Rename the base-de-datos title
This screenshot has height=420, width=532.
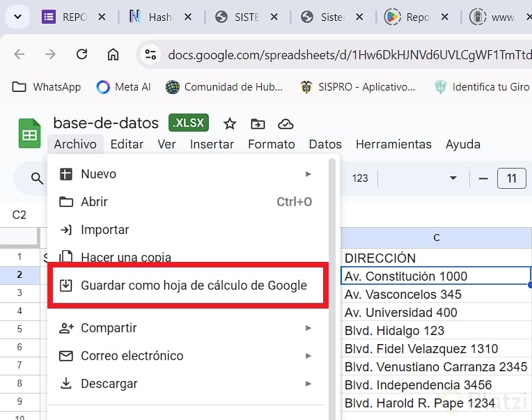coord(106,123)
